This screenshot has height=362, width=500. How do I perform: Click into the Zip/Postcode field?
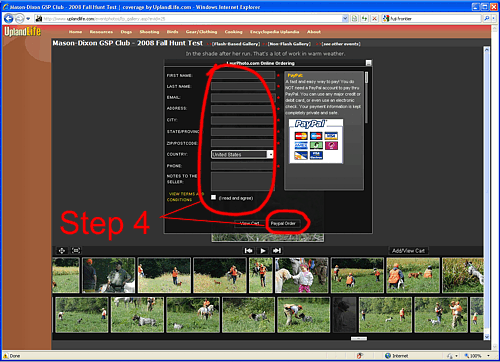[x=243, y=143]
